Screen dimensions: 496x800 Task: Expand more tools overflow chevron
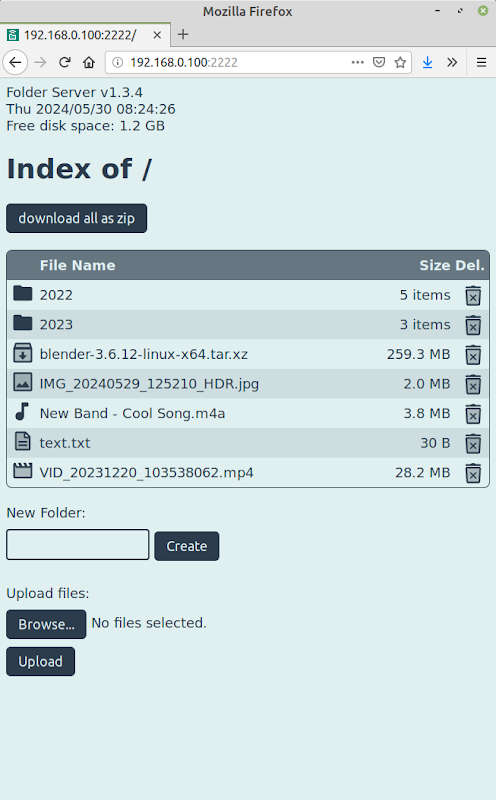pos(452,62)
